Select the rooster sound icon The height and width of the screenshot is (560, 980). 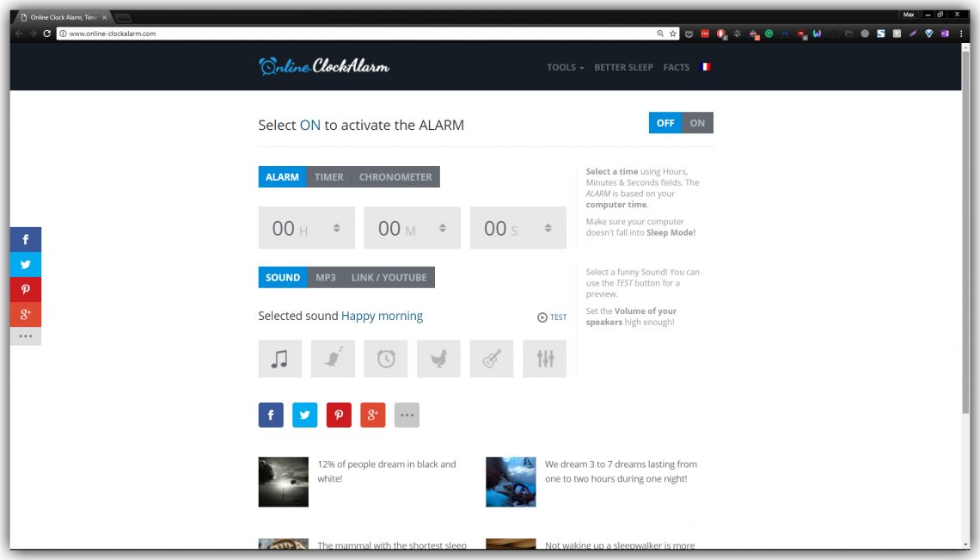tap(438, 359)
